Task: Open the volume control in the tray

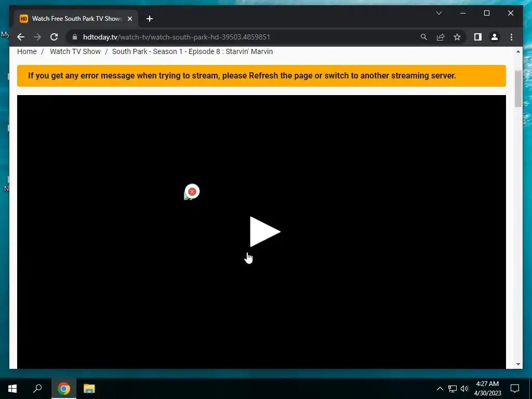Action: point(464,389)
